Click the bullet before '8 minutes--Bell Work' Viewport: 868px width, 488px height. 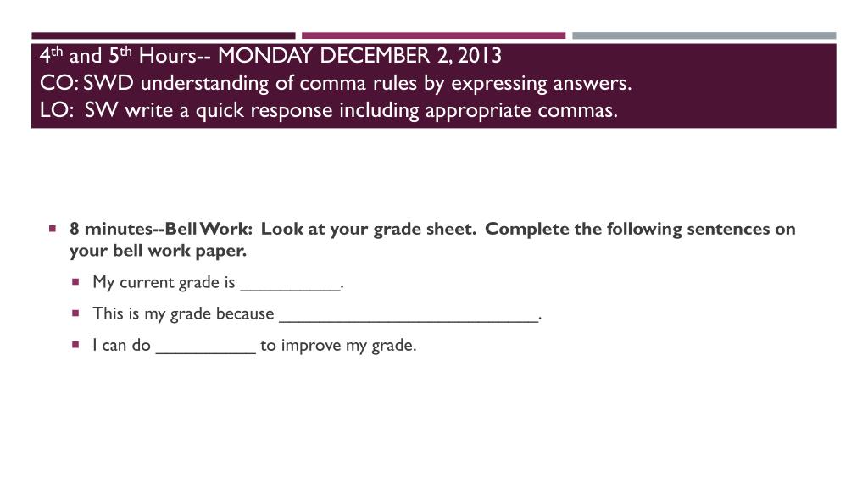tap(53, 229)
